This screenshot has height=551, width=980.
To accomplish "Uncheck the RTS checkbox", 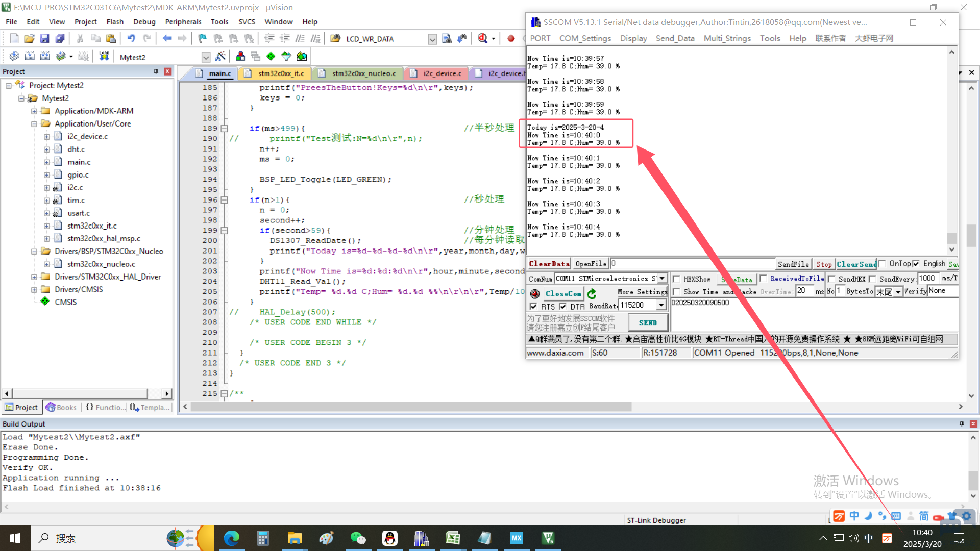I will tap(533, 307).
